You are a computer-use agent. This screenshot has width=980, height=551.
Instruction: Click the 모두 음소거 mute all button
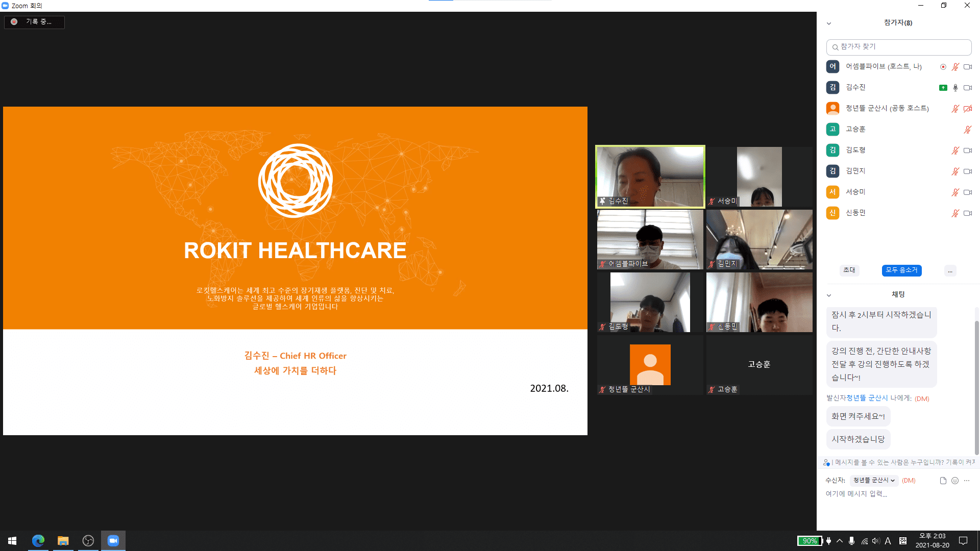[x=901, y=270]
